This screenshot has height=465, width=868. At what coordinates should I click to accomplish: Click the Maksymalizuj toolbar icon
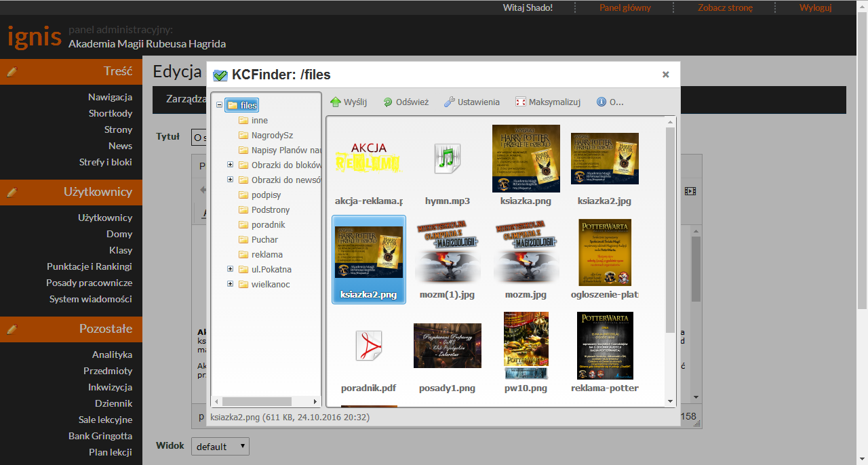pyautogui.click(x=521, y=102)
